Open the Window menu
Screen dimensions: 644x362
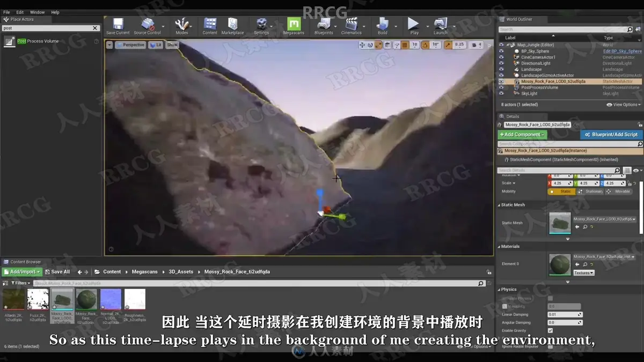(38, 12)
